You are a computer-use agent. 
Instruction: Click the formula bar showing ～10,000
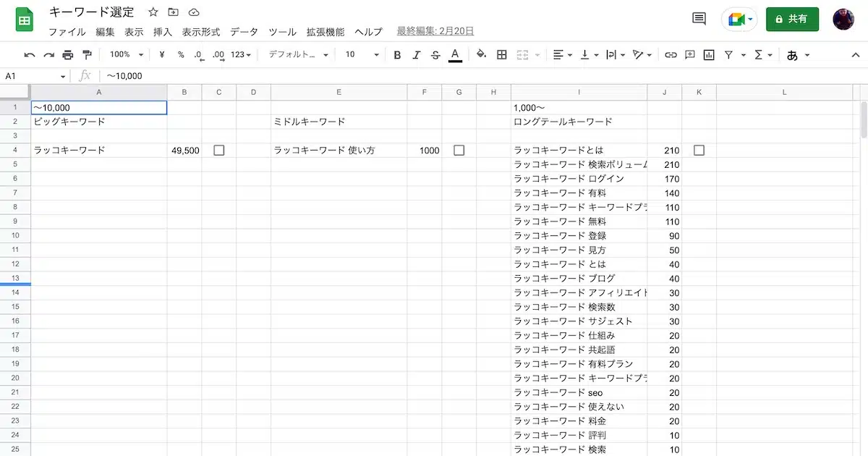pyautogui.click(x=483, y=76)
